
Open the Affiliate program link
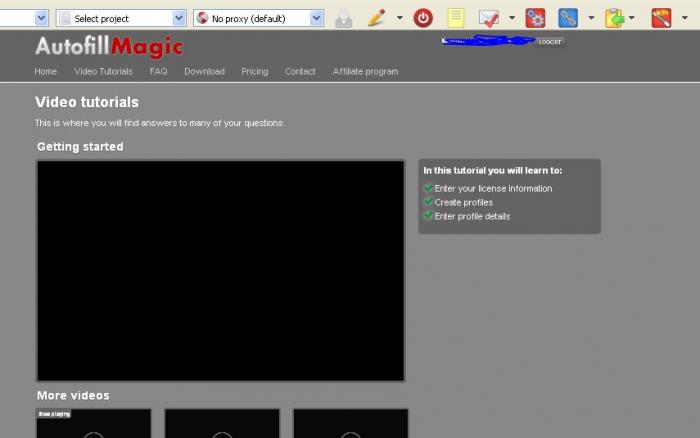[x=365, y=71]
